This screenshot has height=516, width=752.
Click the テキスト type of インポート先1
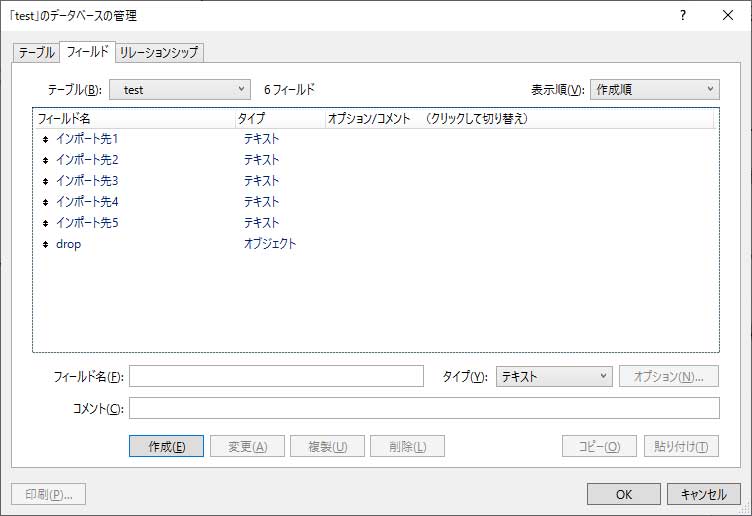(261, 139)
